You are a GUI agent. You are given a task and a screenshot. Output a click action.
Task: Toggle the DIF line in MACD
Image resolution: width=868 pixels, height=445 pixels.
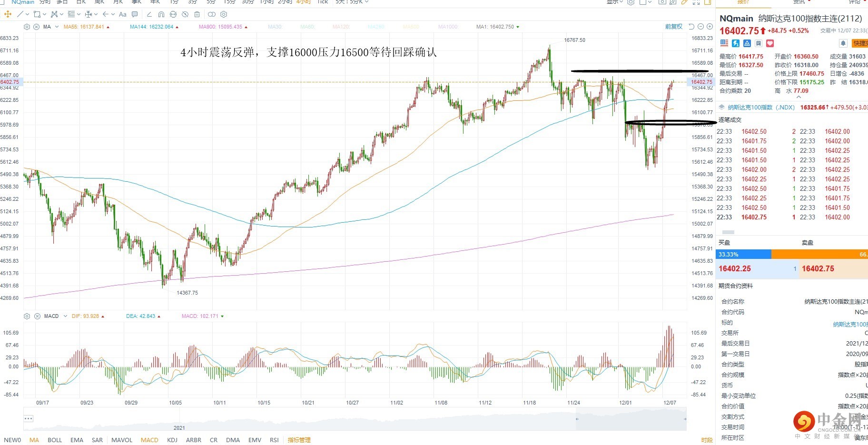pos(88,316)
